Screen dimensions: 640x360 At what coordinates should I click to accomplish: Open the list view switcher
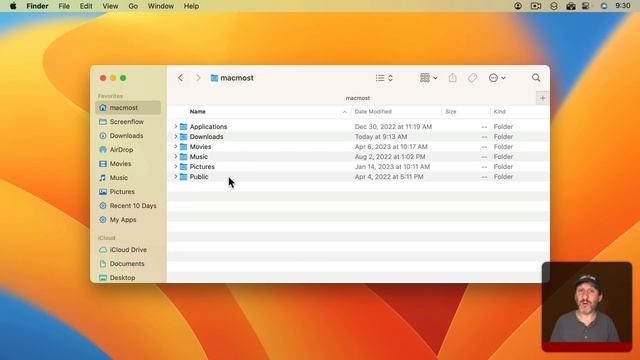coord(384,78)
